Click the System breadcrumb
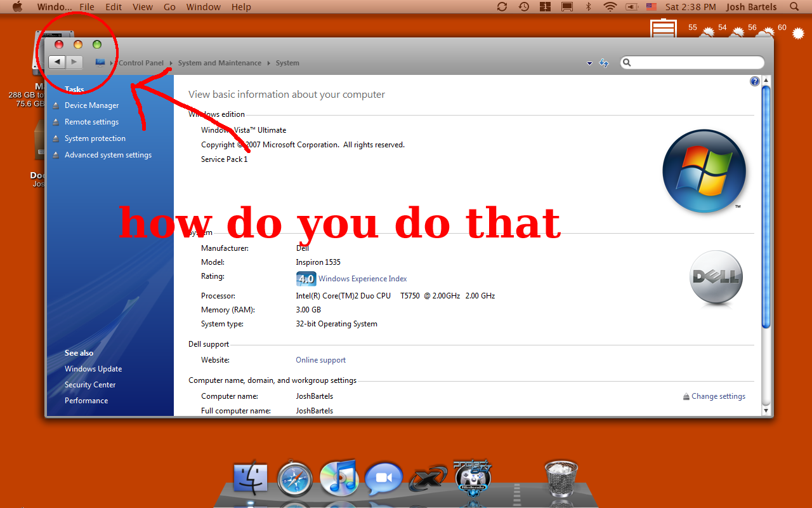The image size is (812, 508). [x=287, y=63]
